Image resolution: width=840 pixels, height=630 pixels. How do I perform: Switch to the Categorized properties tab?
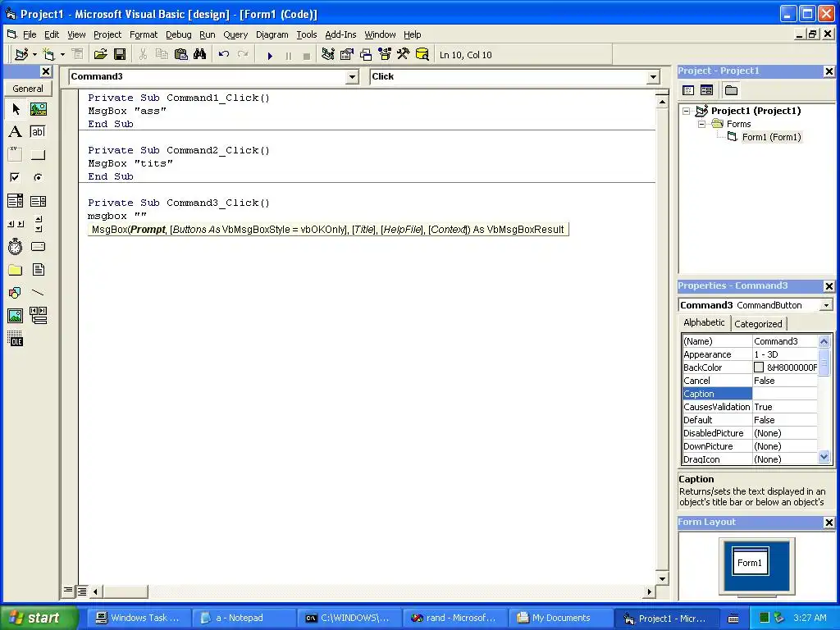(x=758, y=323)
